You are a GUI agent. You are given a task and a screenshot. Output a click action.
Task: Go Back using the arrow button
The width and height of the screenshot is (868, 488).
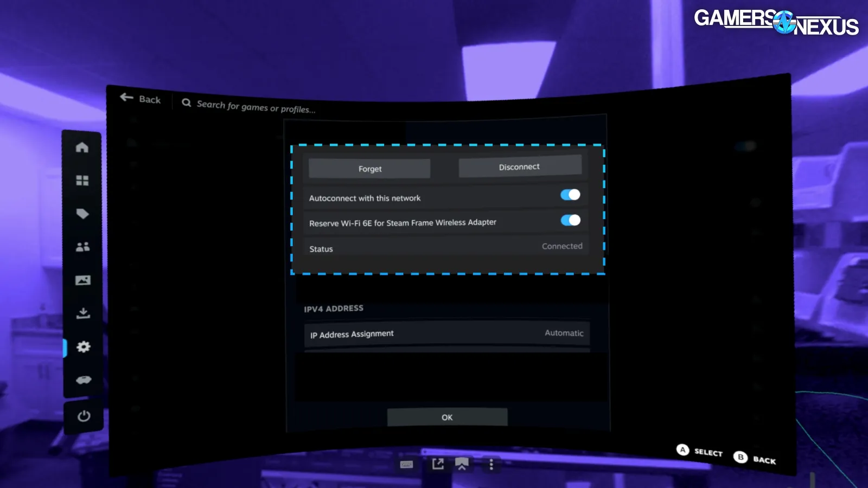pyautogui.click(x=141, y=99)
